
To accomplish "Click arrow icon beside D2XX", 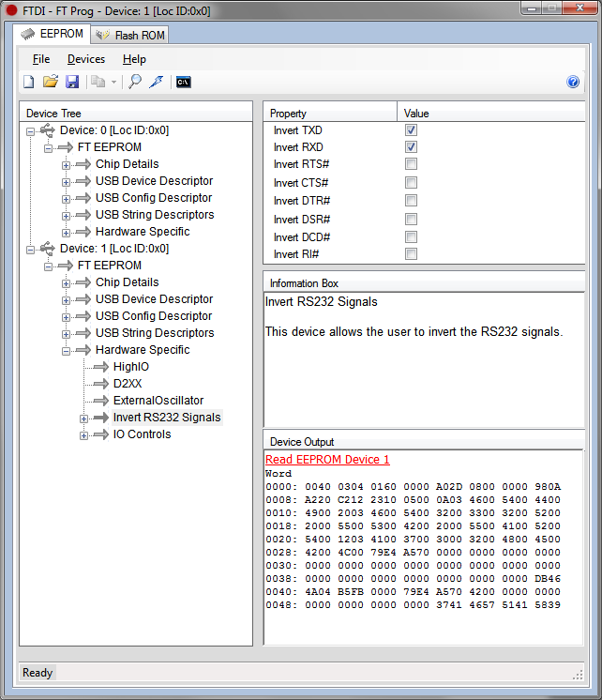I will tap(101, 384).
